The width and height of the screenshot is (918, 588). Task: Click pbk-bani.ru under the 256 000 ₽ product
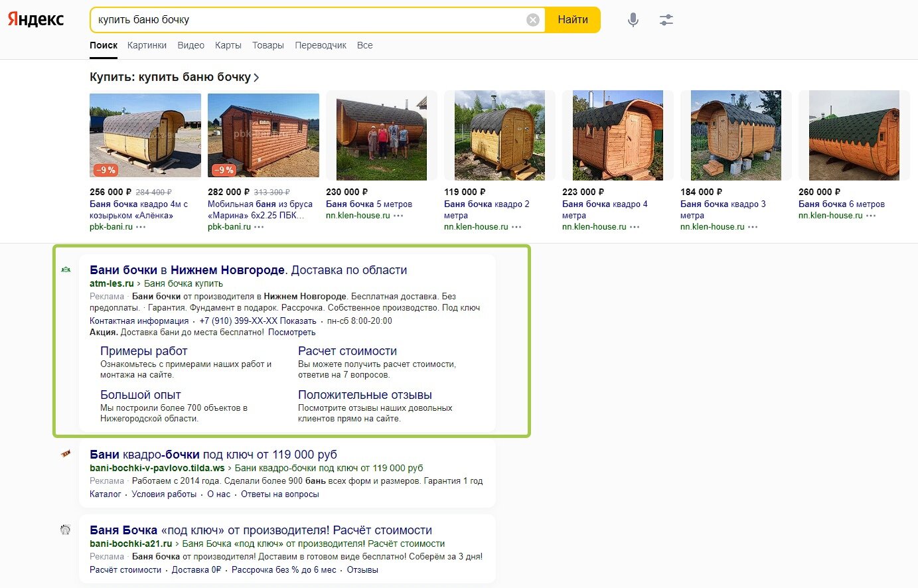pyautogui.click(x=112, y=227)
